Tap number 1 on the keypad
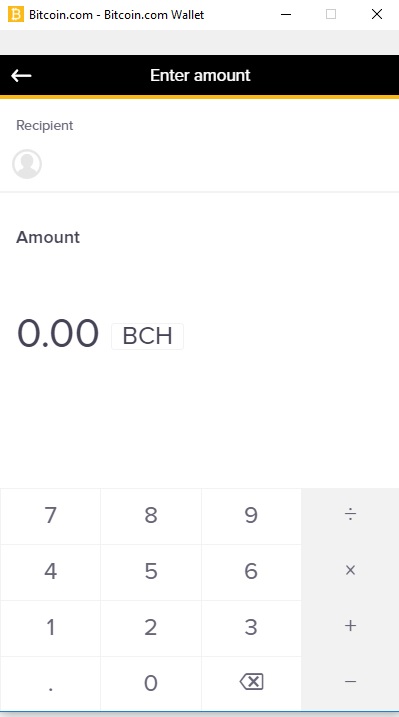 pyautogui.click(x=50, y=627)
